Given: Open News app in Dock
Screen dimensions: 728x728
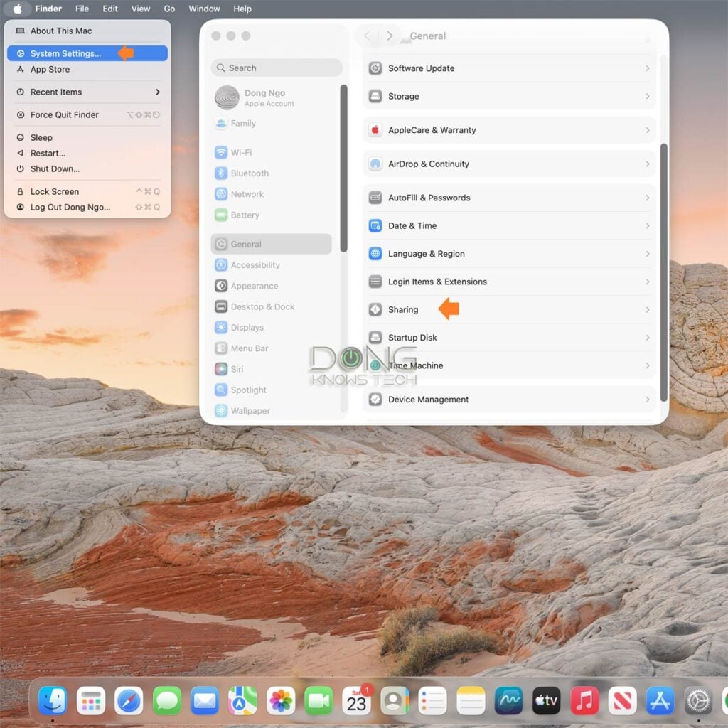Looking at the screenshot, I should point(622,700).
